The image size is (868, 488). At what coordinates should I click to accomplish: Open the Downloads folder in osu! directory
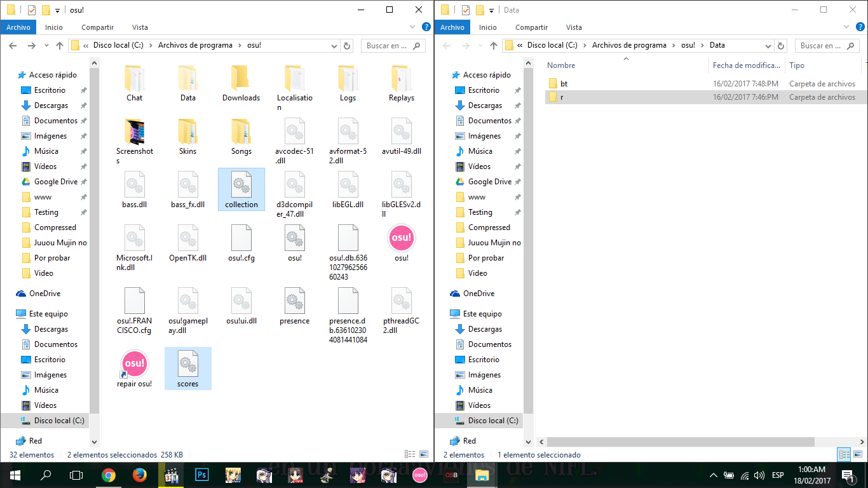(x=241, y=83)
